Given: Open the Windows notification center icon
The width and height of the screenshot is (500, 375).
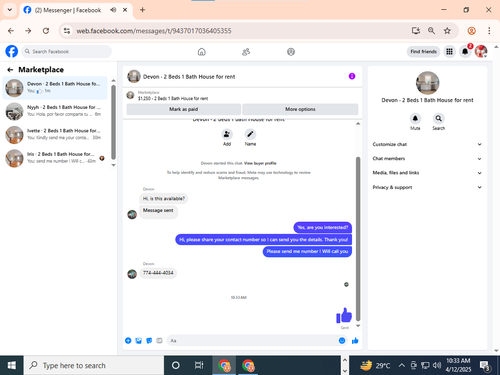Looking at the screenshot, I should tap(485, 366).
